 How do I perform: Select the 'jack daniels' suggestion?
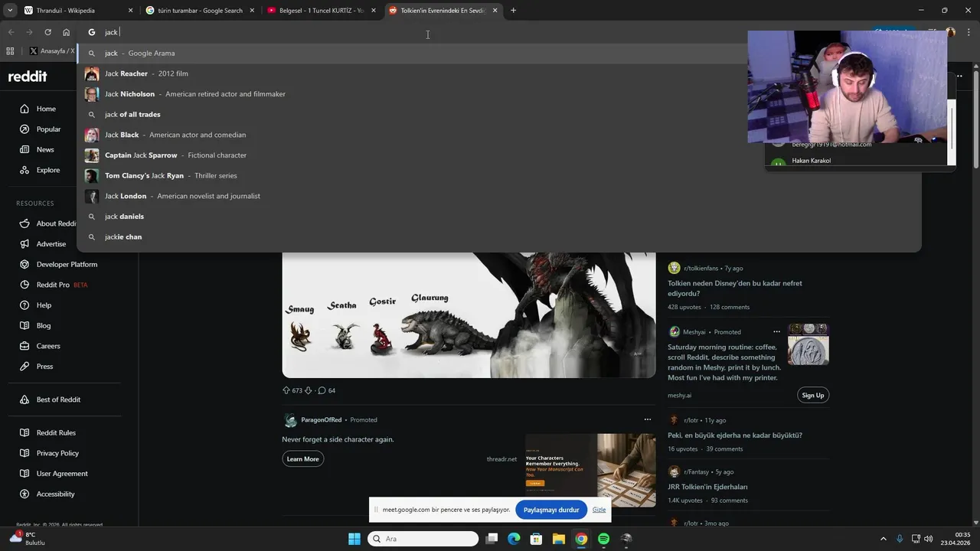[498, 217]
